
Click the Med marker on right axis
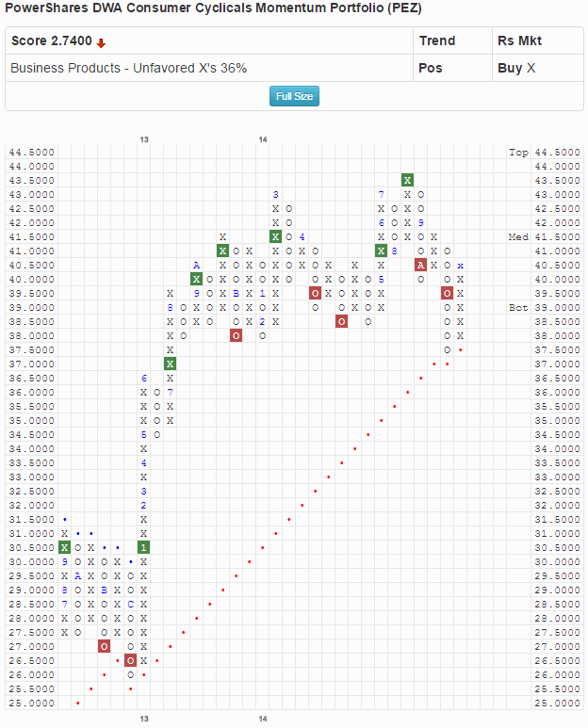click(517, 236)
